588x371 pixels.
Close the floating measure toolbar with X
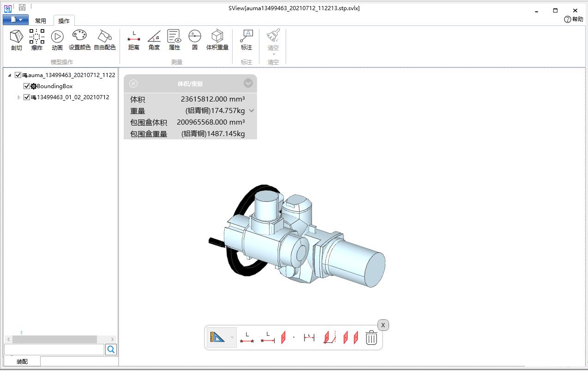(x=383, y=325)
